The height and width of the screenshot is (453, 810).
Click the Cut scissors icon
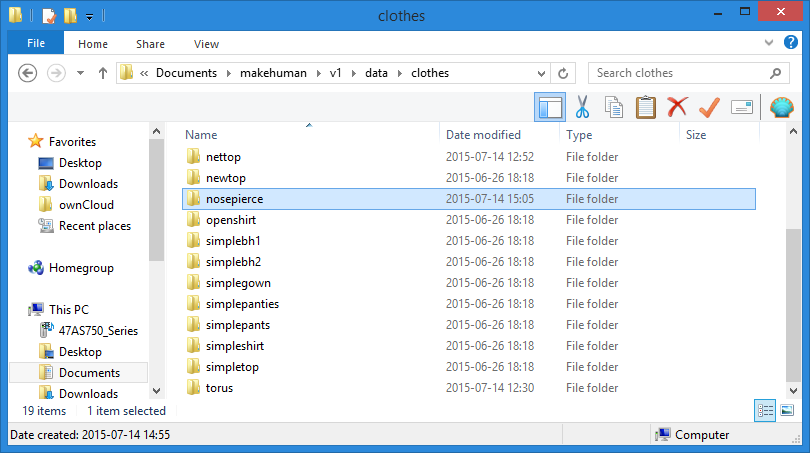click(582, 106)
